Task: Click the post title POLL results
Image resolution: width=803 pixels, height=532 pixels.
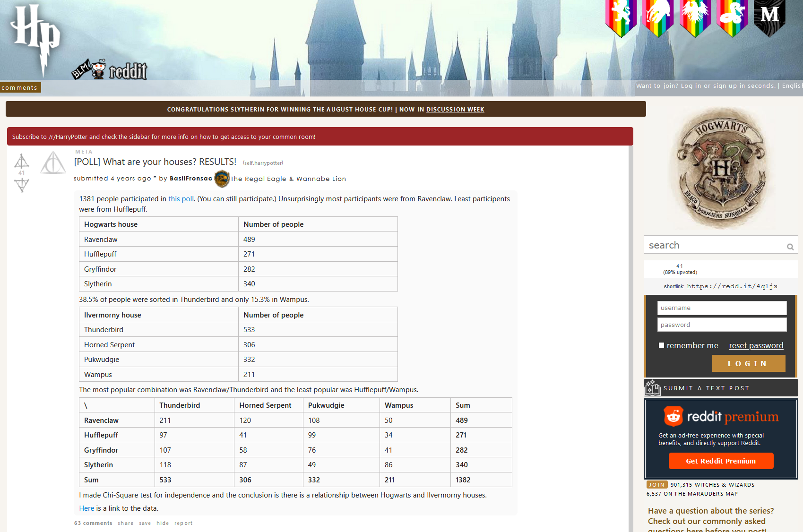Action: 155,162
